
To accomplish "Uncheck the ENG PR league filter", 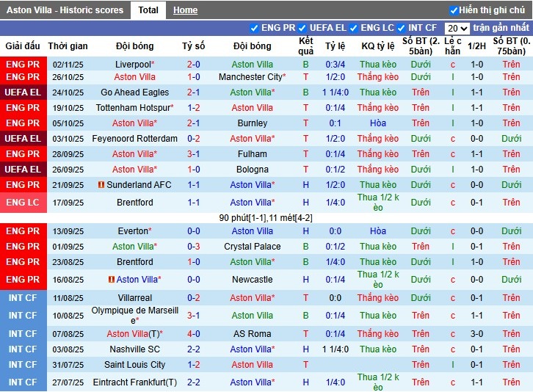I will click(255, 28).
